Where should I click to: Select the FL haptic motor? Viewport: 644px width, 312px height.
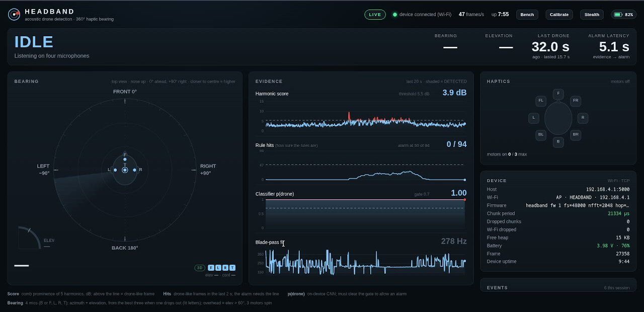point(541,101)
